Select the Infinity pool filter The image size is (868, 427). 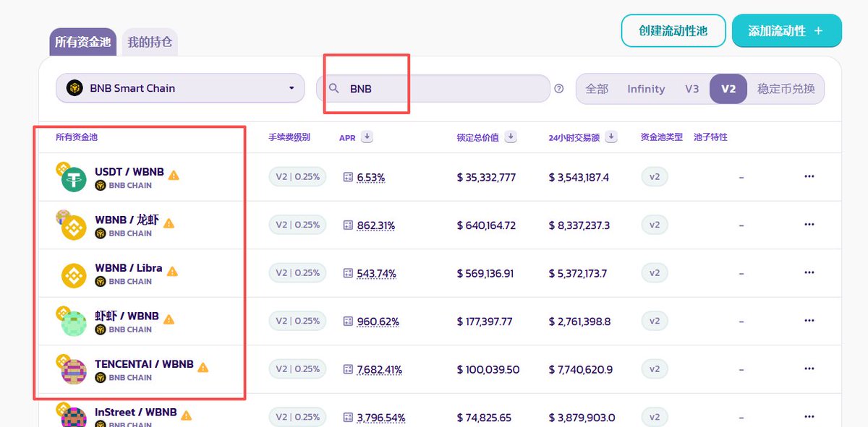(646, 89)
